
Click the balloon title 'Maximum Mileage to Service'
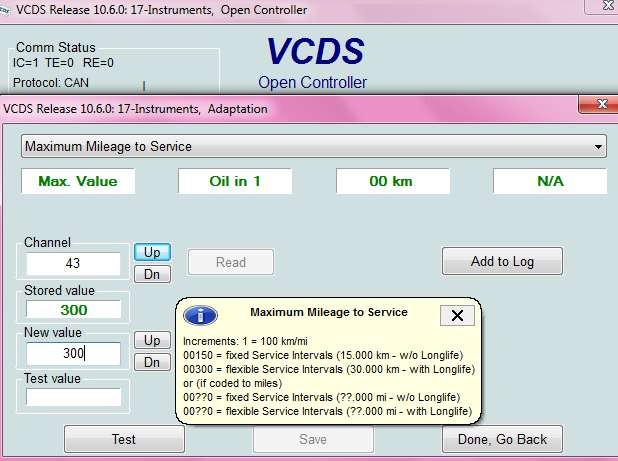[x=329, y=312]
